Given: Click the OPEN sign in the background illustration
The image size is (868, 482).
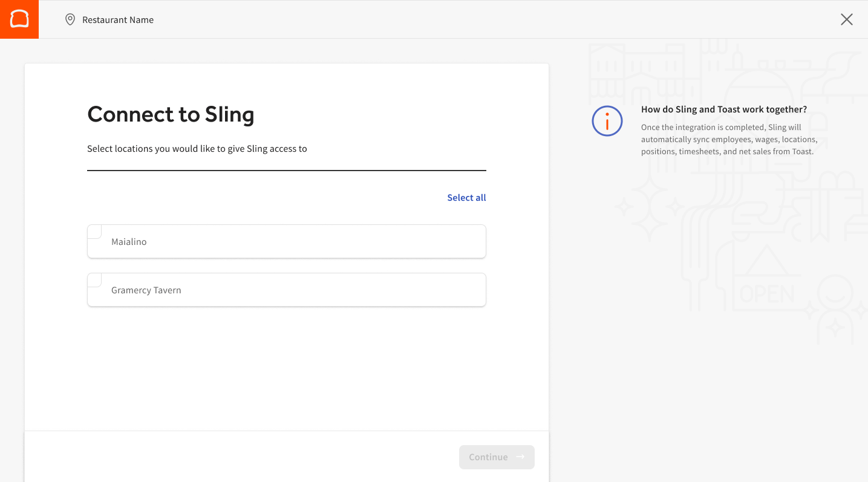Looking at the screenshot, I should click(767, 293).
